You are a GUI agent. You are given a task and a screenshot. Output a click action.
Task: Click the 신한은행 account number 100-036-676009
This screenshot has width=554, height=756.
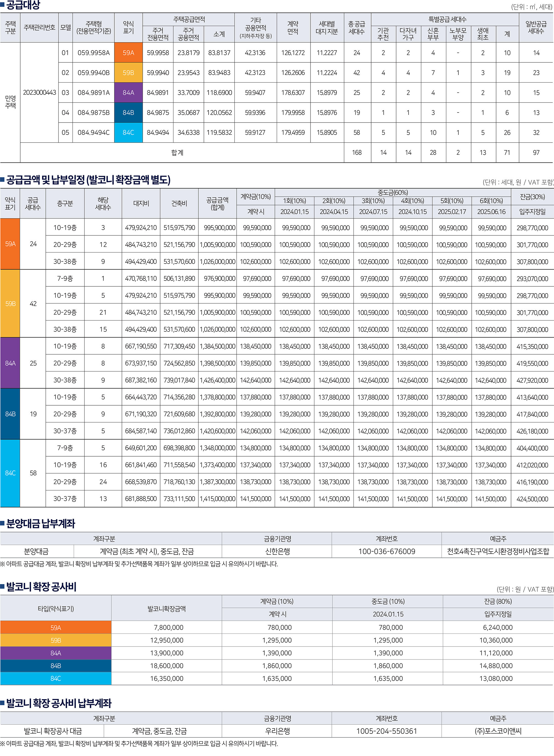click(386, 551)
